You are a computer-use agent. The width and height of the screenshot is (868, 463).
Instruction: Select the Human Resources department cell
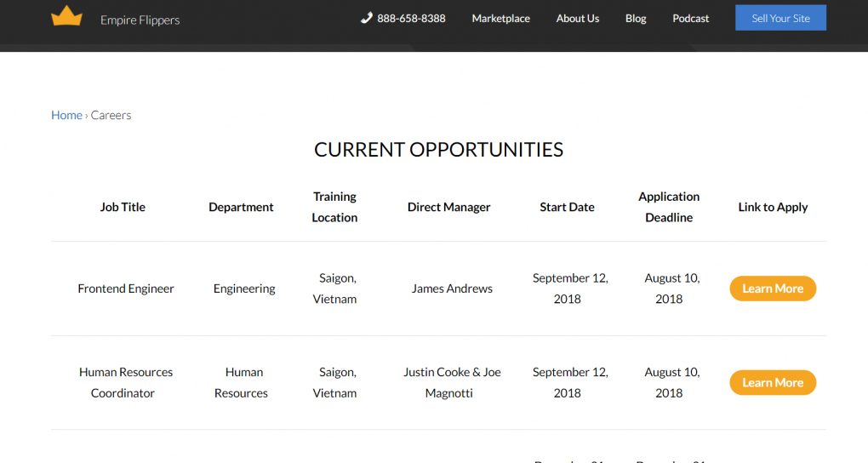241,382
